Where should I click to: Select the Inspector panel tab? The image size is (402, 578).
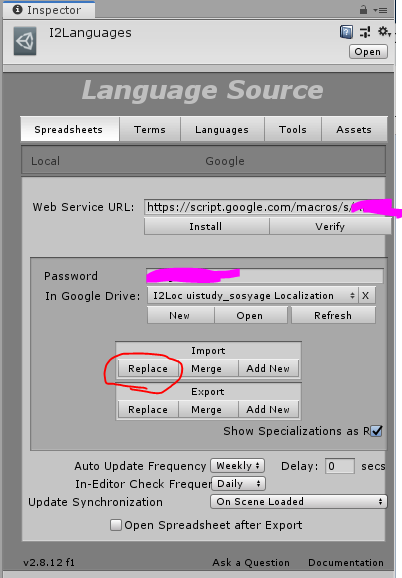click(x=49, y=10)
